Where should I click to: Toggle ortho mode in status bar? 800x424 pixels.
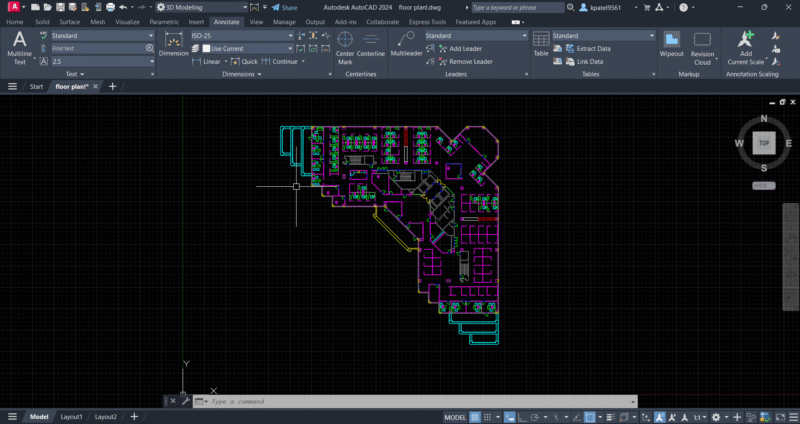tap(522, 417)
